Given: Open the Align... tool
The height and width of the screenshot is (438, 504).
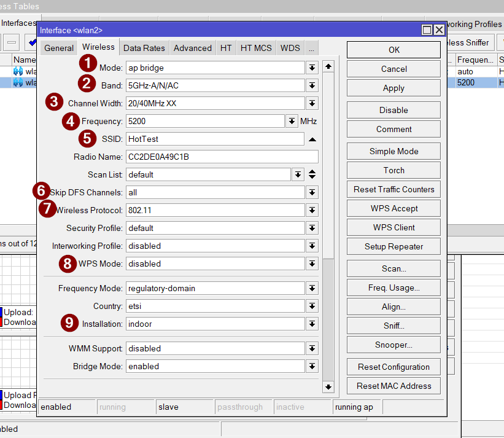Looking at the screenshot, I should click(x=394, y=307).
